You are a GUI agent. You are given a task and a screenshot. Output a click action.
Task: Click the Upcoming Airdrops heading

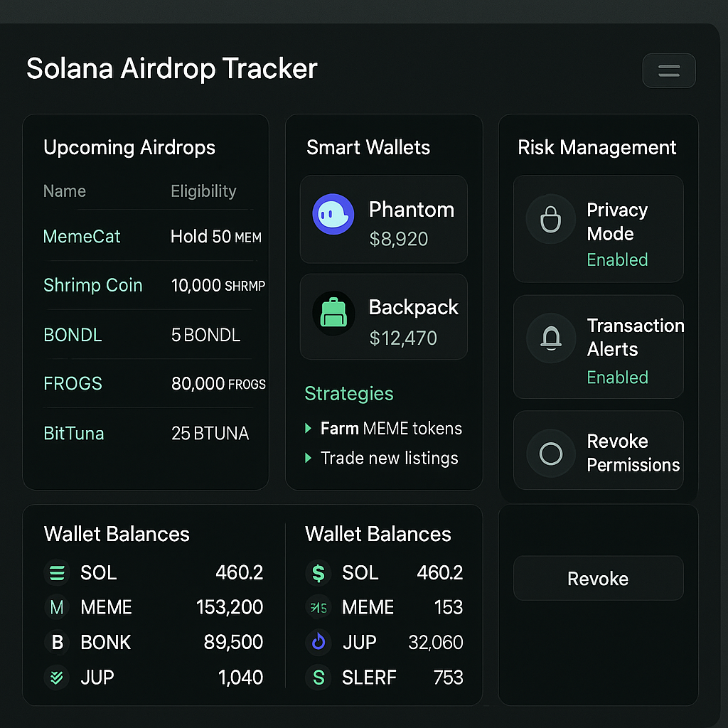point(129,148)
